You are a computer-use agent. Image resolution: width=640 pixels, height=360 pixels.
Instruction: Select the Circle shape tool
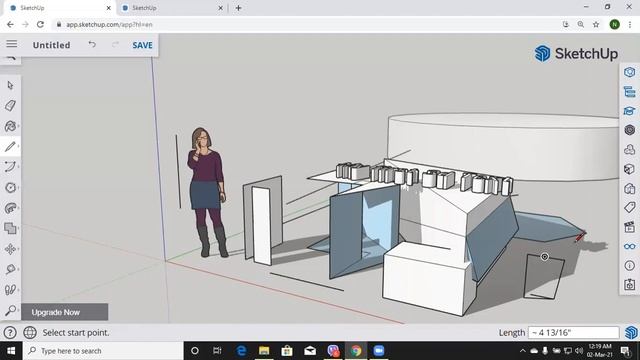[11, 187]
